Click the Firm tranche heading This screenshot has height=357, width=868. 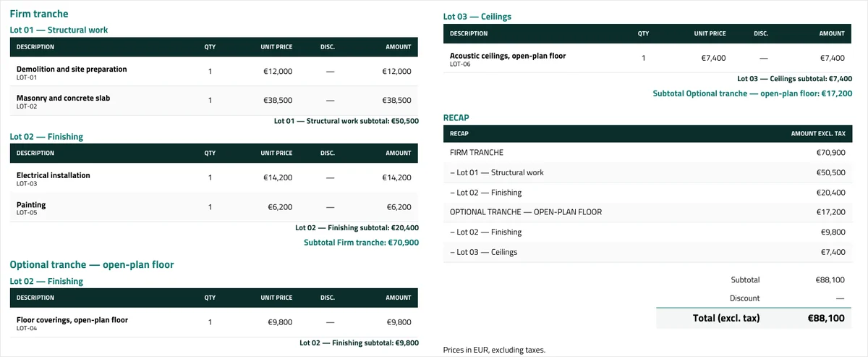coord(40,14)
